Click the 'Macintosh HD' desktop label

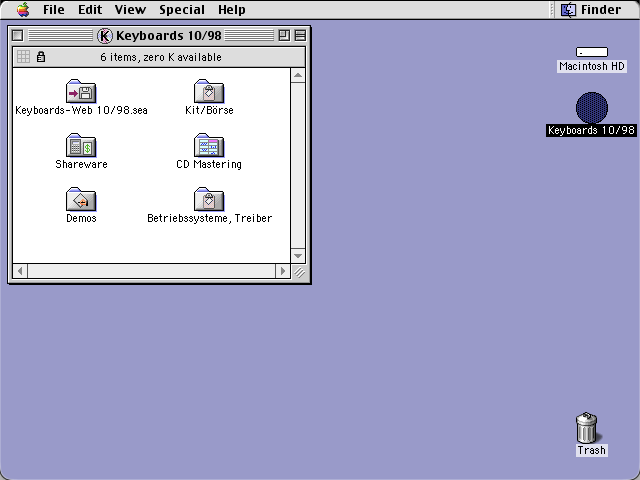pos(592,66)
